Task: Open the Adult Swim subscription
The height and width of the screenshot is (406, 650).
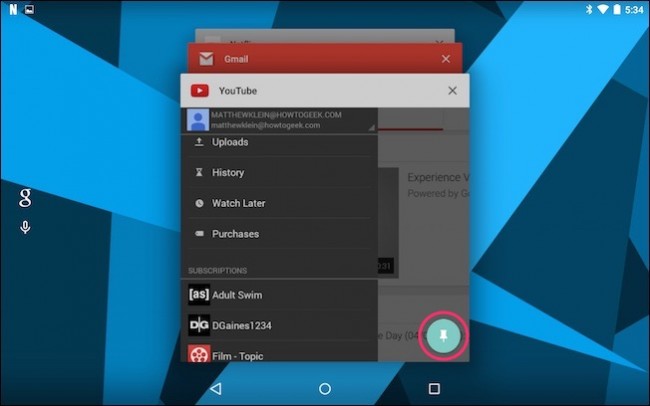Action: tap(279, 295)
